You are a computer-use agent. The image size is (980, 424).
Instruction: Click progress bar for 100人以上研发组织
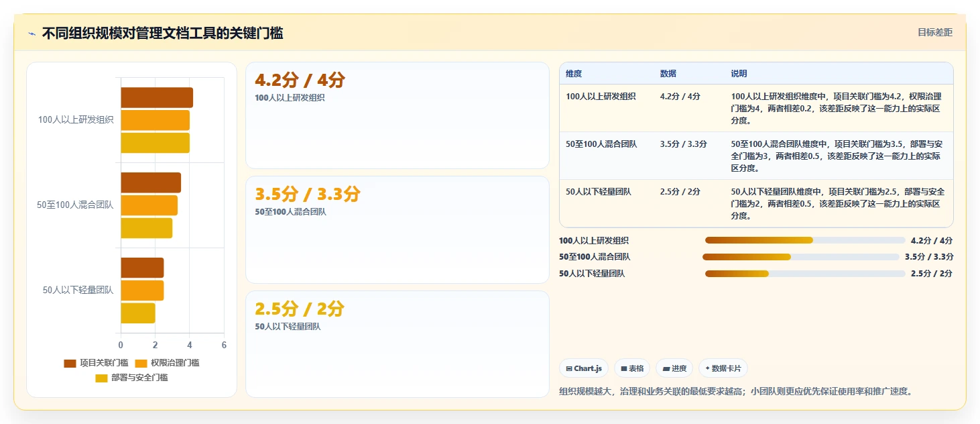click(805, 240)
